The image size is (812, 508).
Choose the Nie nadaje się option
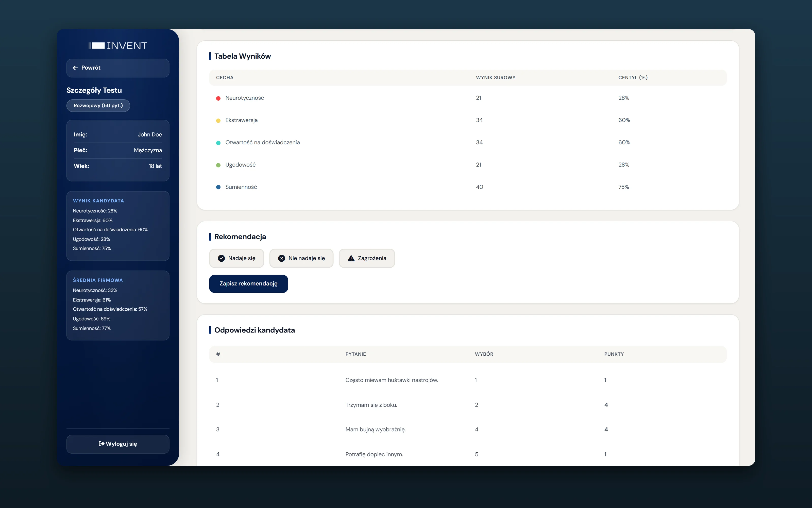(x=301, y=258)
